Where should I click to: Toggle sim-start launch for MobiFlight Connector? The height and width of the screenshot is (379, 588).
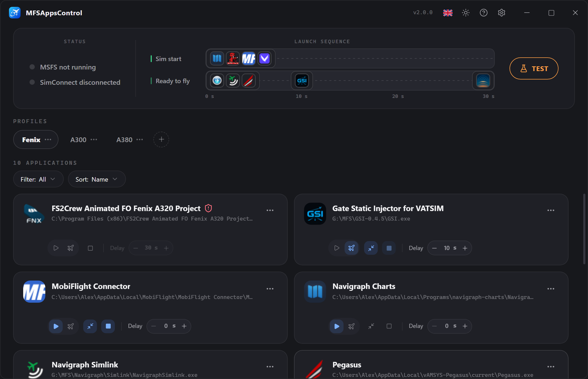56,326
